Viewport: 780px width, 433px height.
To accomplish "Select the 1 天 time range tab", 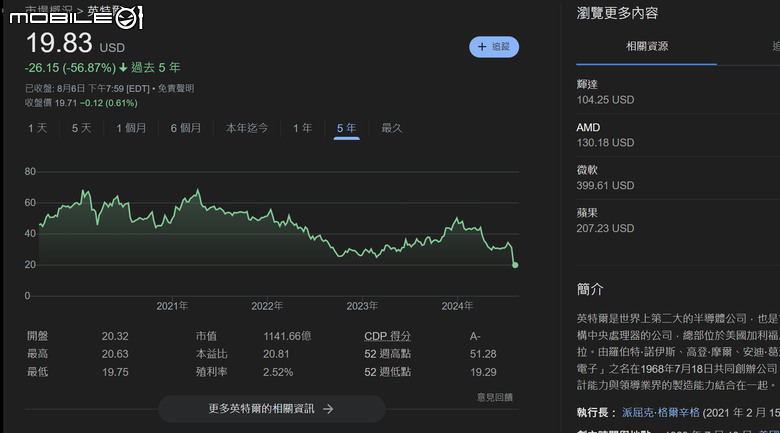I will click(37, 128).
